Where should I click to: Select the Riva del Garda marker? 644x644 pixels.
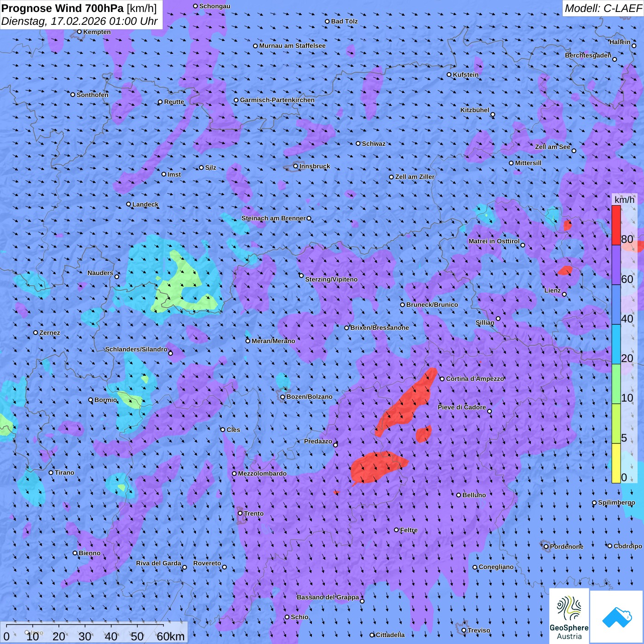click(x=184, y=567)
